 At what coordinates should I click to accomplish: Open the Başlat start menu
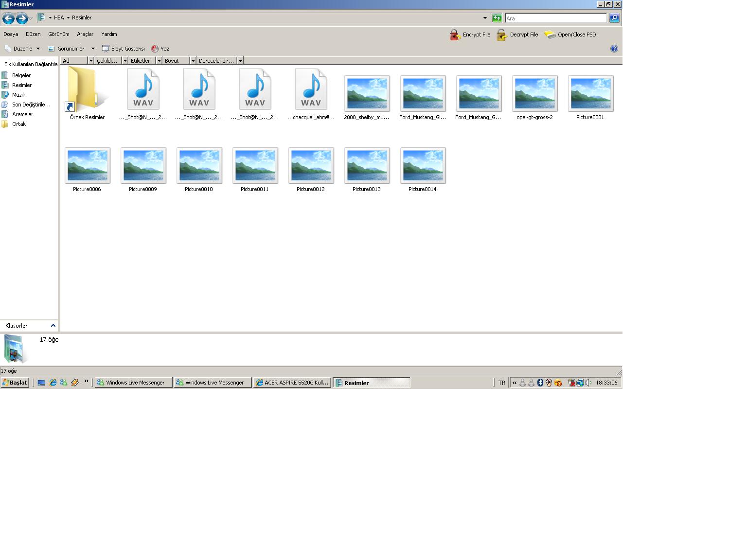coord(15,383)
